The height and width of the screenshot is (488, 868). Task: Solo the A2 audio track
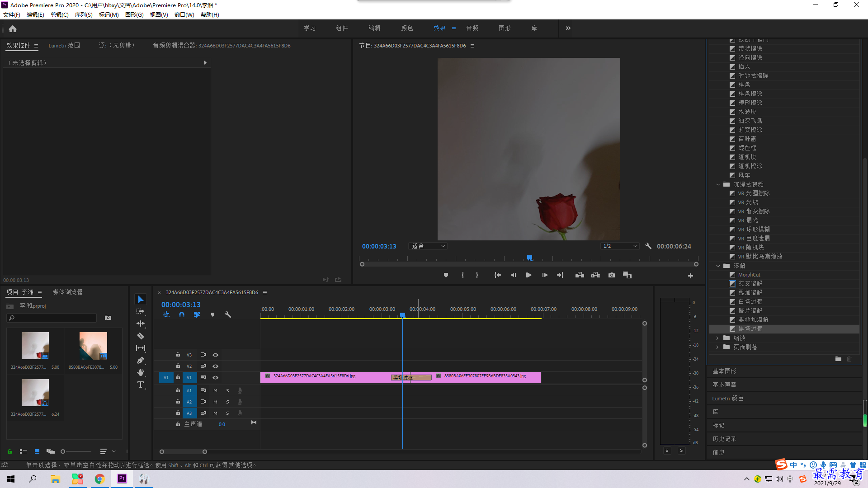227,402
